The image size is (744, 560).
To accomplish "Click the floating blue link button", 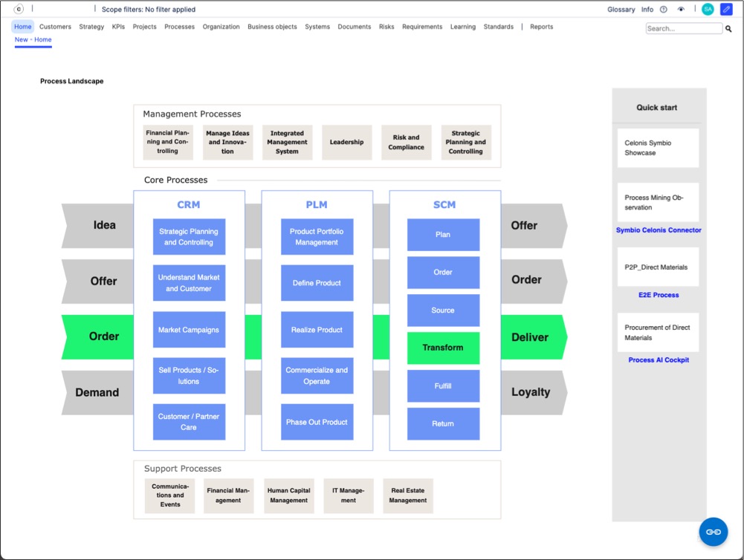I will [714, 532].
